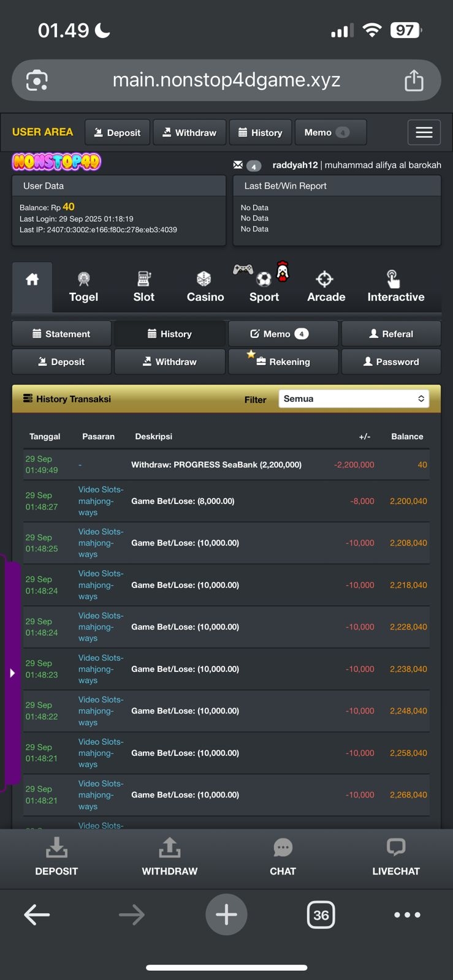The image size is (453, 980).
Task: Tap the hamburger menu icon
Action: coord(424,132)
